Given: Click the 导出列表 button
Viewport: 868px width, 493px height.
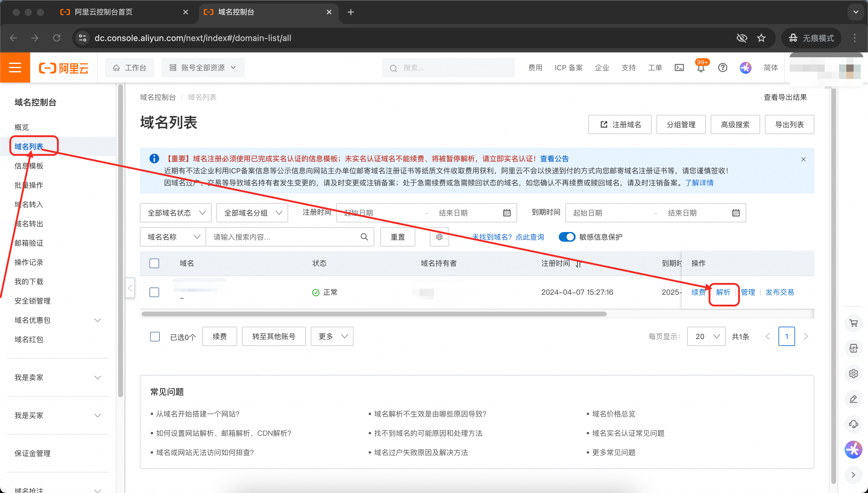Looking at the screenshot, I should pos(789,124).
